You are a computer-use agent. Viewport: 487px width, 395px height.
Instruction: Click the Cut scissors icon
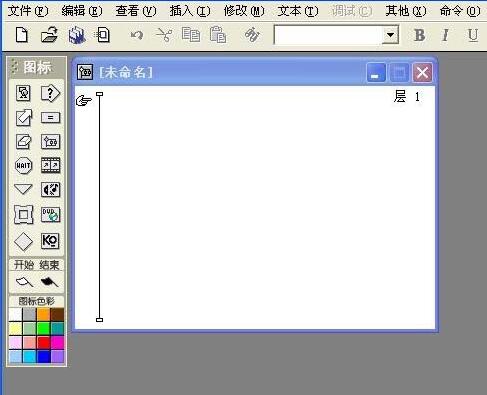click(x=164, y=35)
